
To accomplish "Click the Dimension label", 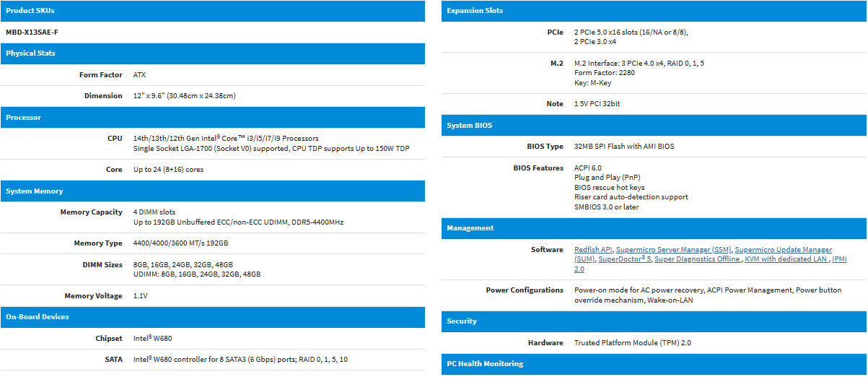I will click(x=103, y=96).
